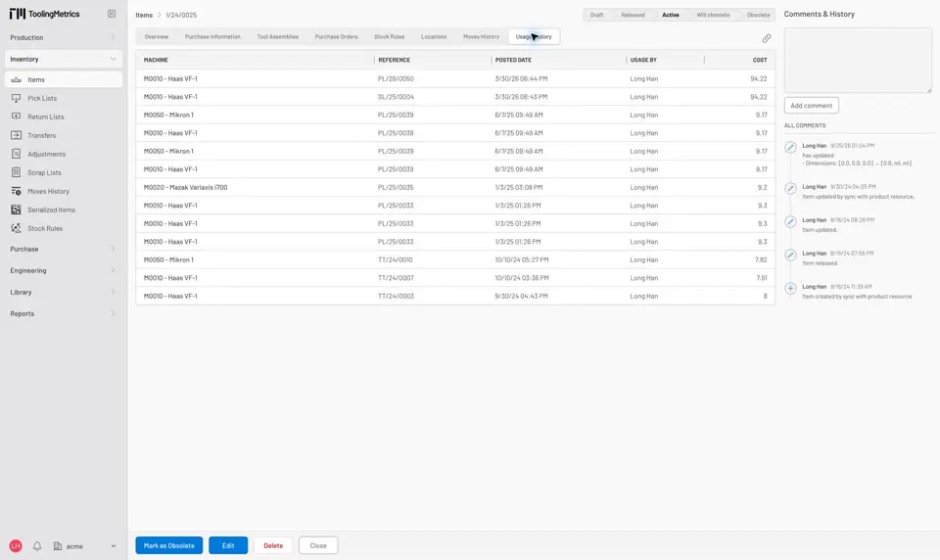Click reference PL/25/0035
This screenshot has width=940, height=560.
coord(396,187)
